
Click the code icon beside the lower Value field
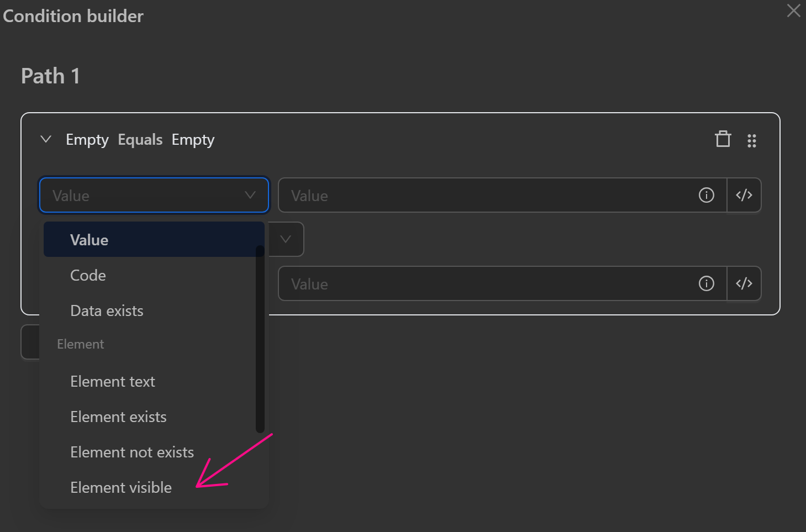coord(744,283)
